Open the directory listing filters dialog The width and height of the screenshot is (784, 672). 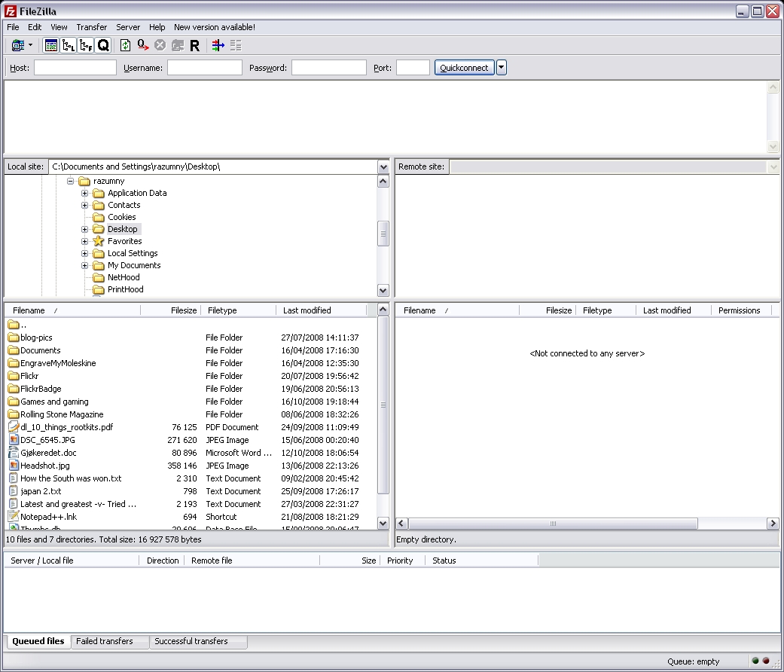(218, 45)
